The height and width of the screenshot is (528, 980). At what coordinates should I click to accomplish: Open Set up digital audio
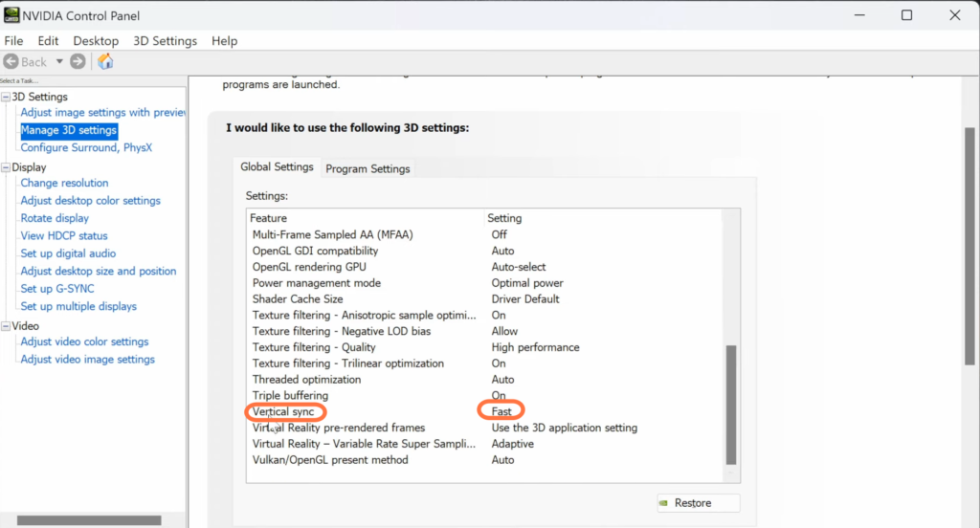pyautogui.click(x=68, y=253)
